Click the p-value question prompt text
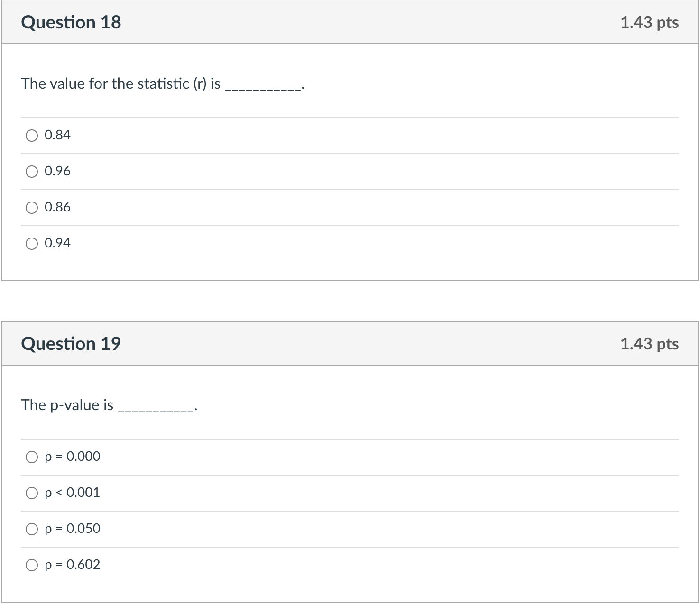 [x=109, y=405]
